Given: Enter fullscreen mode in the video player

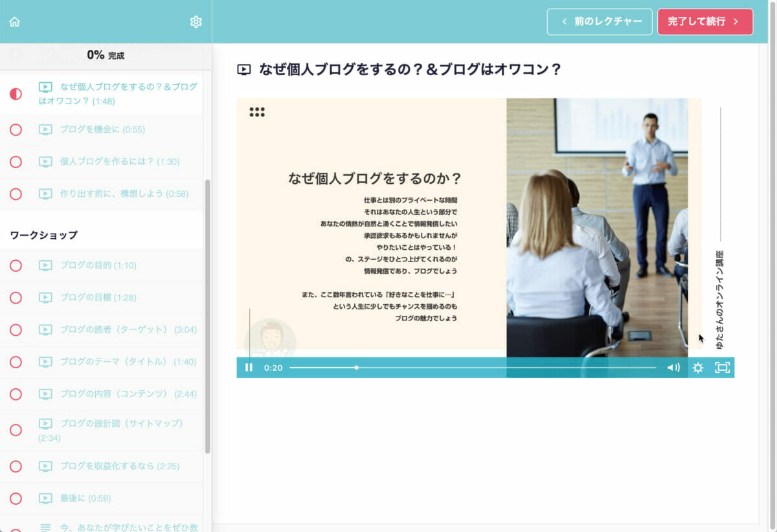Looking at the screenshot, I should [722, 368].
